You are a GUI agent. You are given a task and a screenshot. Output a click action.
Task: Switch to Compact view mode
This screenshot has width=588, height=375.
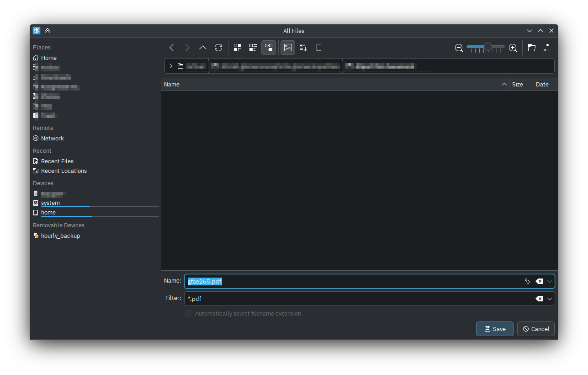coord(253,48)
